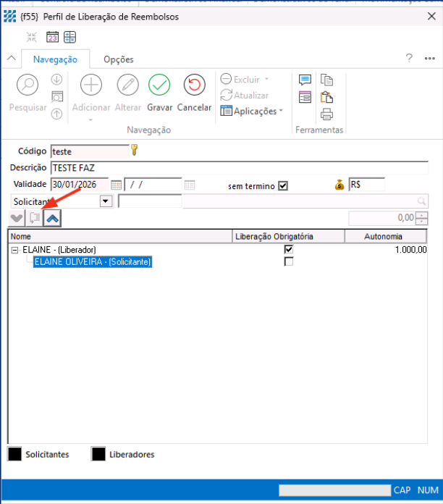This screenshot has width=443, height=504.
Task: Click the blue up-chevron icon above the list
Action: tap(52, 217)
